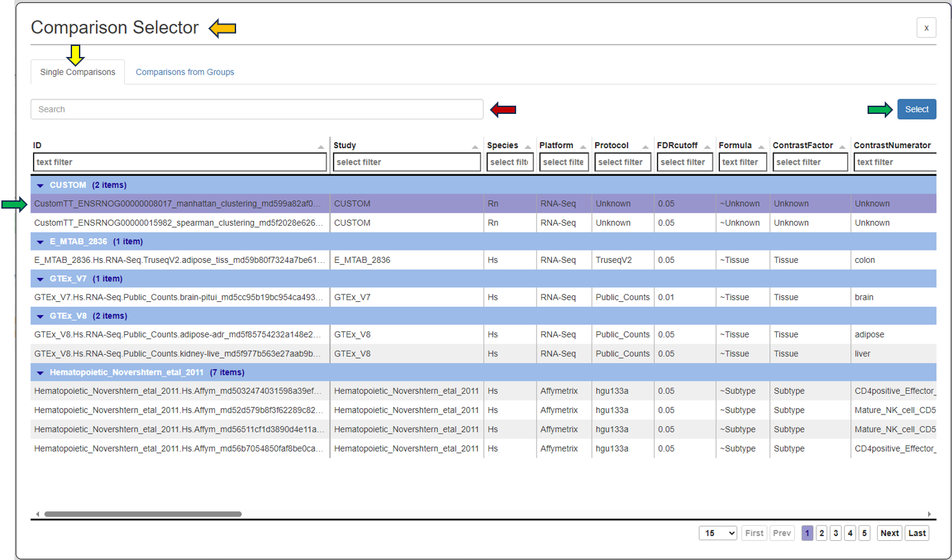
Task: Open the Protocol select filter dropdown
Action: (622, 162)
